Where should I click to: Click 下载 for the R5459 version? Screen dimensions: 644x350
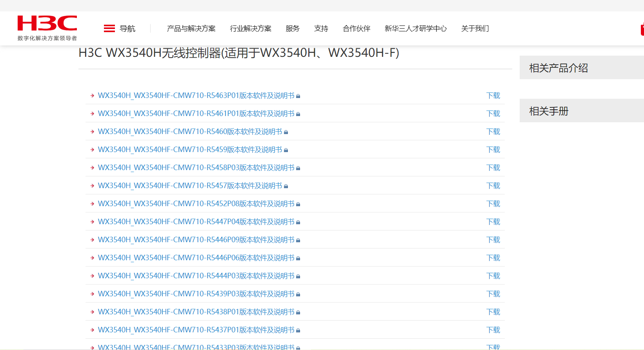493,150
